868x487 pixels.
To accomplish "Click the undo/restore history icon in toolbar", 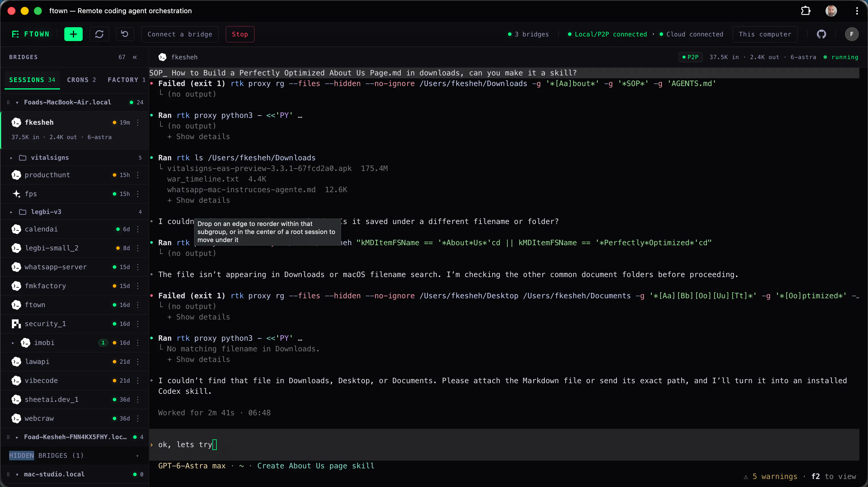I will click(125, 34).
